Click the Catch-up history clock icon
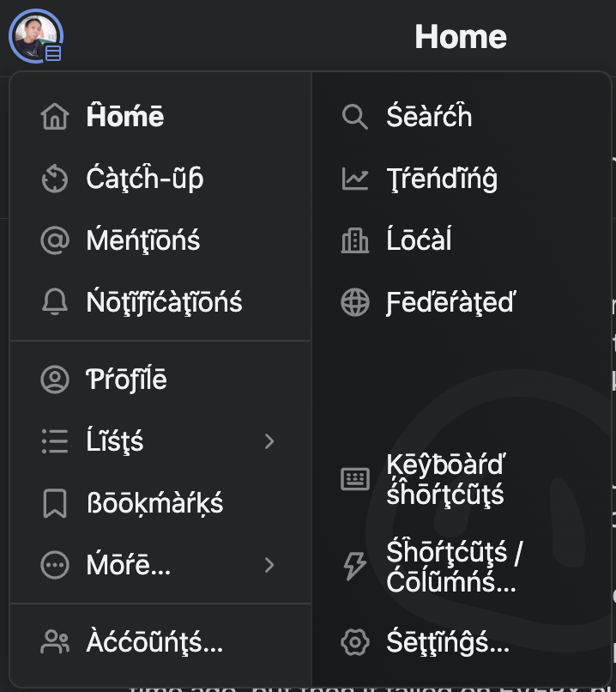Screen dimensions: 616x692 point(55,179)
